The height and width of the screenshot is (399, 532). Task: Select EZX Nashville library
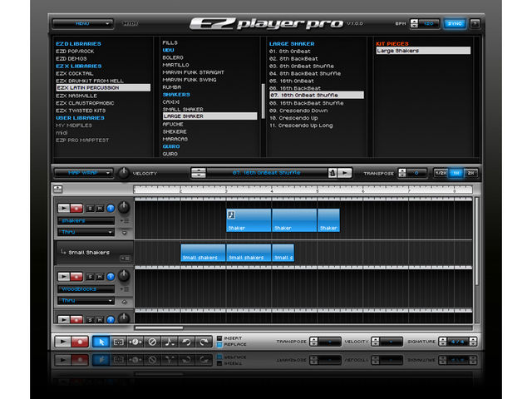click(76, 96)
